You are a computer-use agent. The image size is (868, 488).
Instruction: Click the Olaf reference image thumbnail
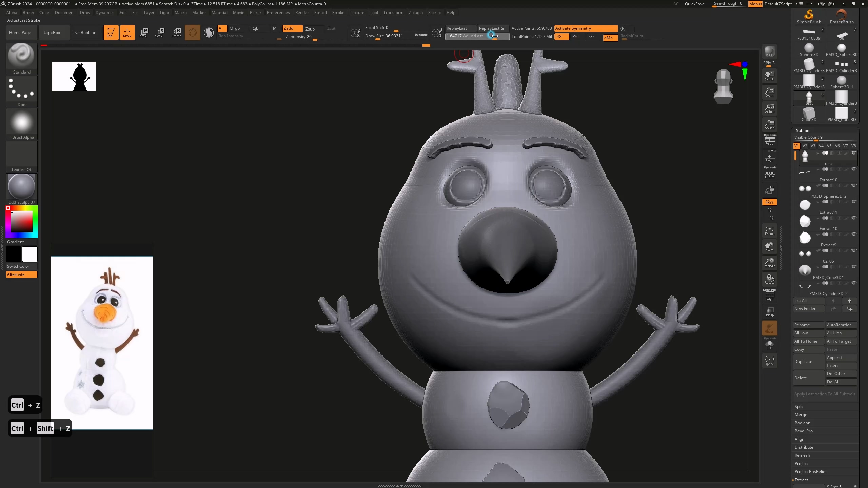coord(102,342)
